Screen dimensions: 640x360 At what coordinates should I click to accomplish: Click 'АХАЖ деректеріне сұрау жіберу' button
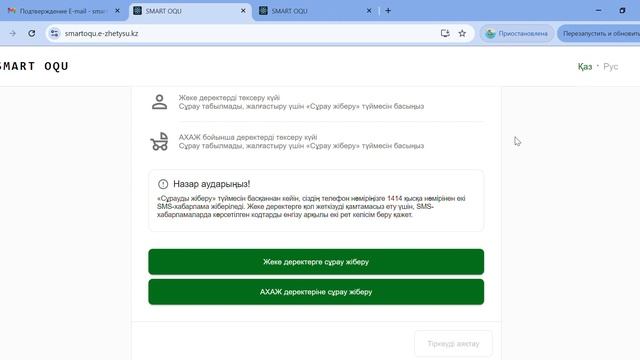pyautogui.click(x=316, y=292)
